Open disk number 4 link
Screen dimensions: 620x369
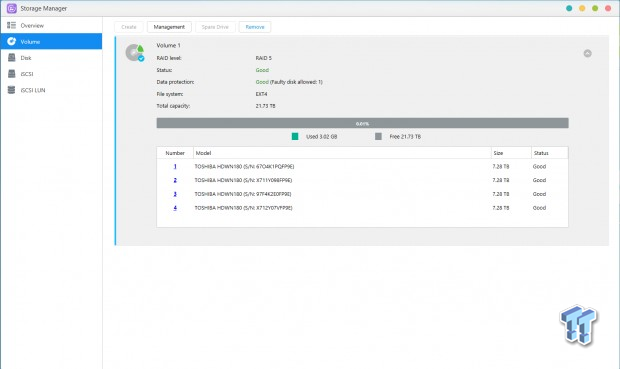coord(175,208)
